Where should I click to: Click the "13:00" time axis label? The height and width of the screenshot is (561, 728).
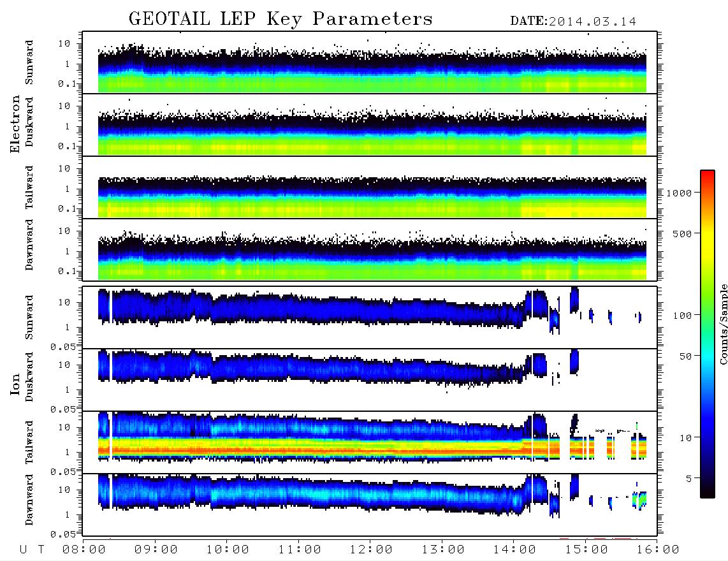(x=442, y=550)
